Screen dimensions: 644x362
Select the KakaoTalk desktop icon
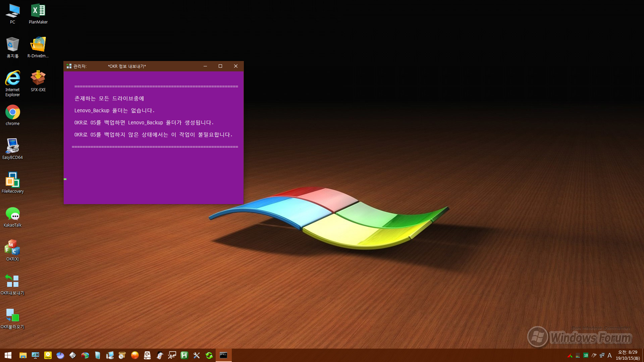click(12, 217)
